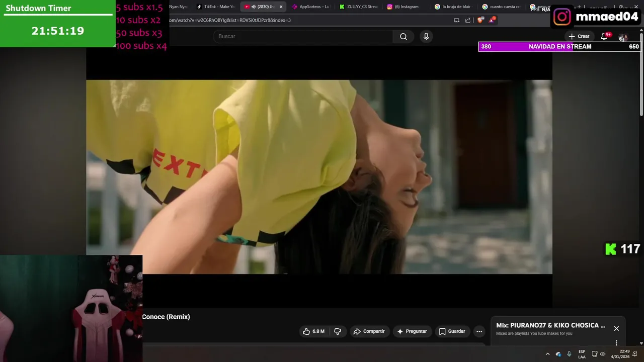644x362 pixels.
Task: Switch to the TikTok browser tab
Action: (x=216, y=7)
